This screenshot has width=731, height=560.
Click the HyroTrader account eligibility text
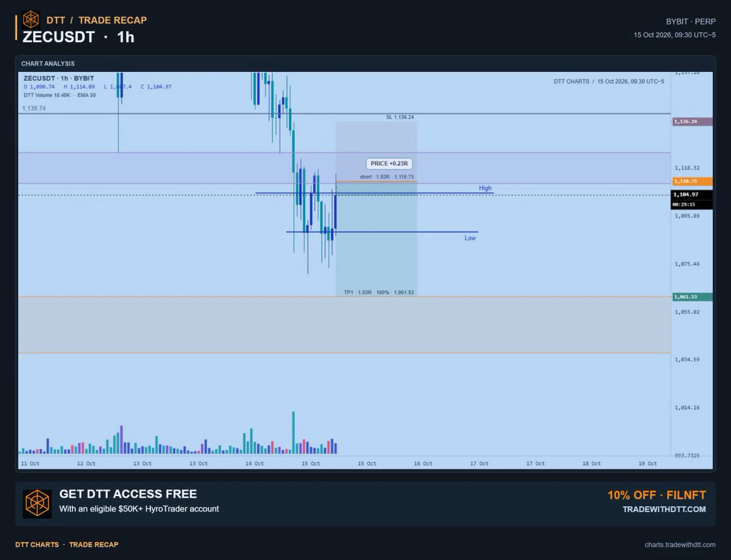[x=139, y=509]
